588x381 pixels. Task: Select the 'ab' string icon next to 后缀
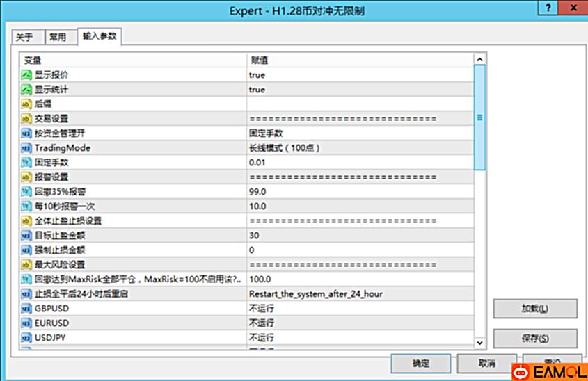[26, 104]
